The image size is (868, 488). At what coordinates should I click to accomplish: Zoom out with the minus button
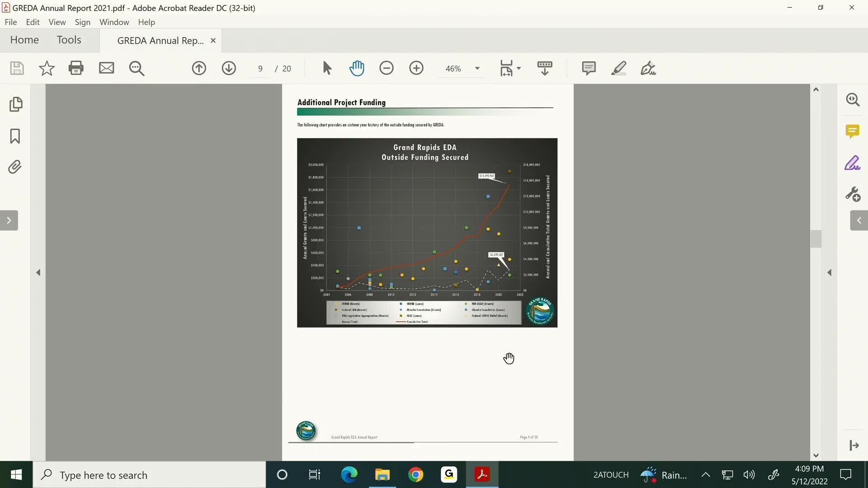(x=387, y=68)
